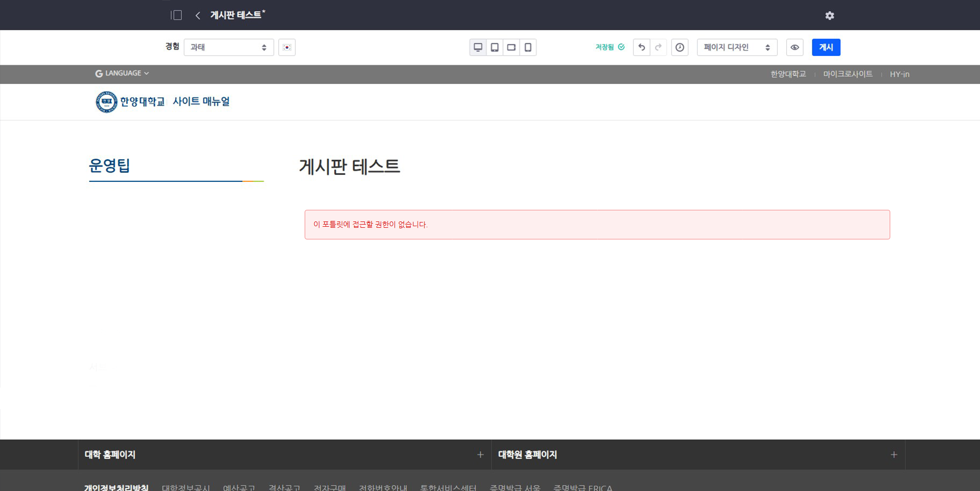Select the portrait phone viewport
Viewport: 980px width, 491px height.
click(528, 48)
